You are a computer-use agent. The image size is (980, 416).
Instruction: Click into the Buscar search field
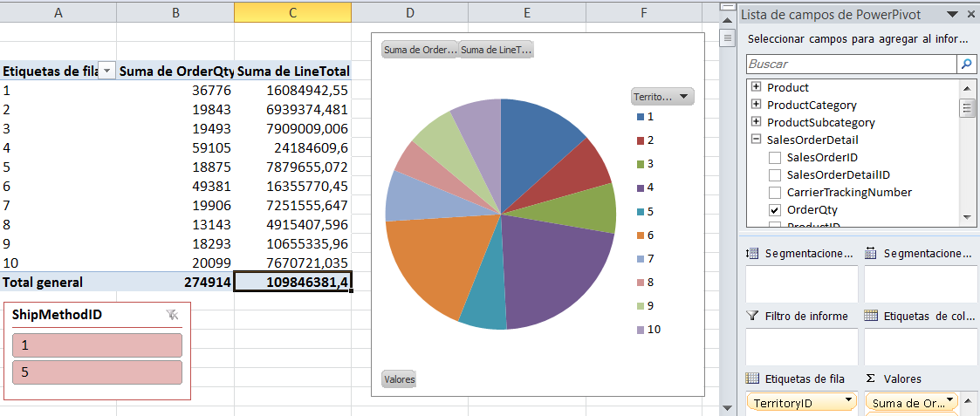click(851, 64)
